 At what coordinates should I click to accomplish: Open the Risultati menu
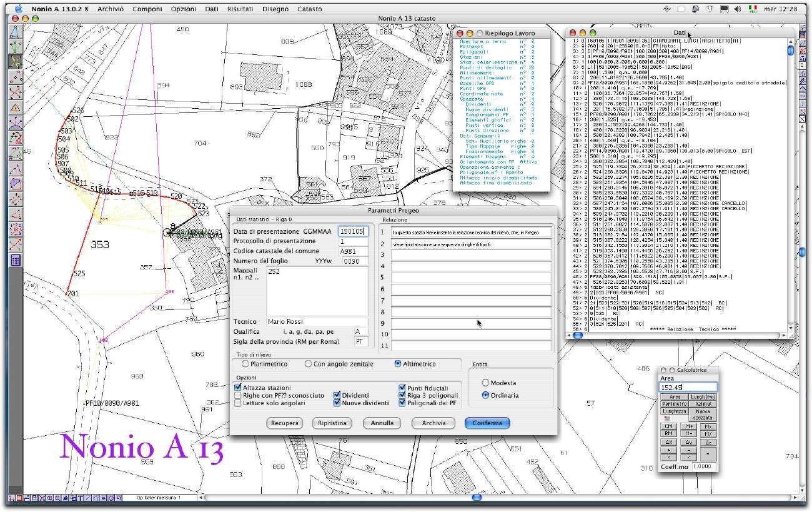click(240, 9)
